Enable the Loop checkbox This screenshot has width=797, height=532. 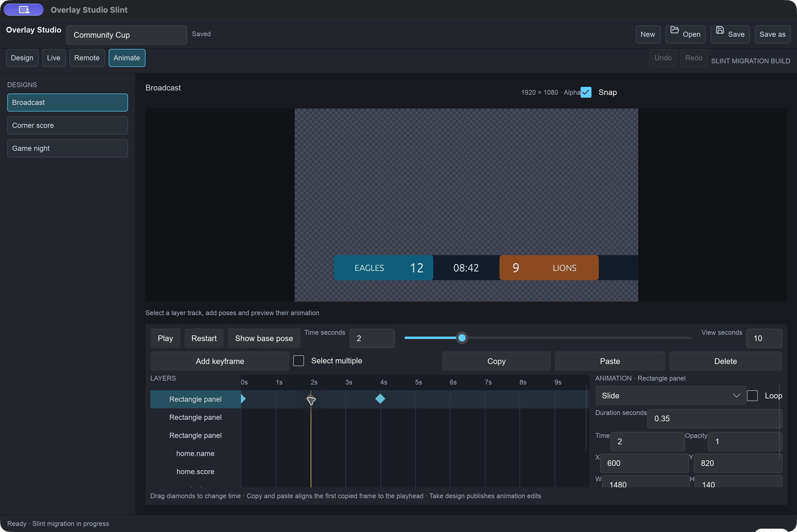[752, 396]
